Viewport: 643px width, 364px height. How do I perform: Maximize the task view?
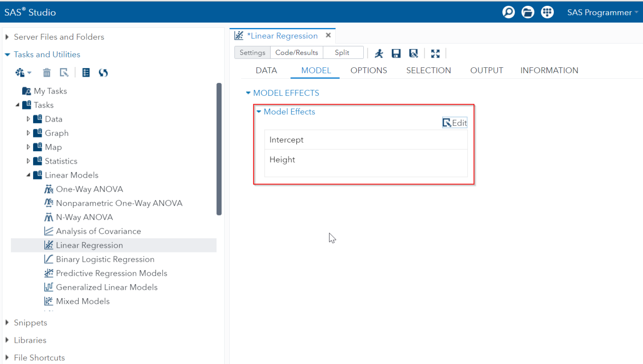435,53
